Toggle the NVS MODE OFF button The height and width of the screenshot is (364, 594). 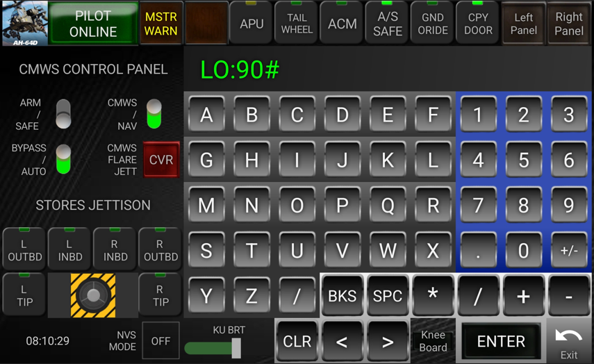click(160, 341)
